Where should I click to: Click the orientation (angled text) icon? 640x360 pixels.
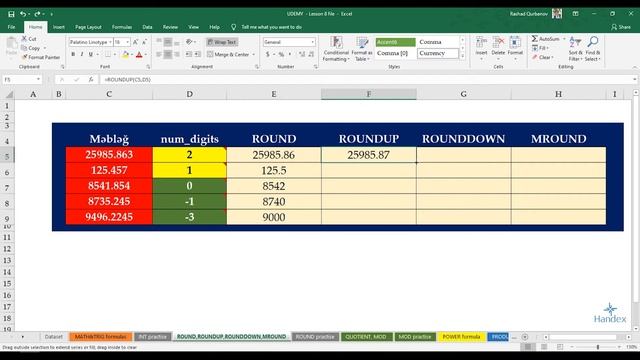(x=189, y=42)
